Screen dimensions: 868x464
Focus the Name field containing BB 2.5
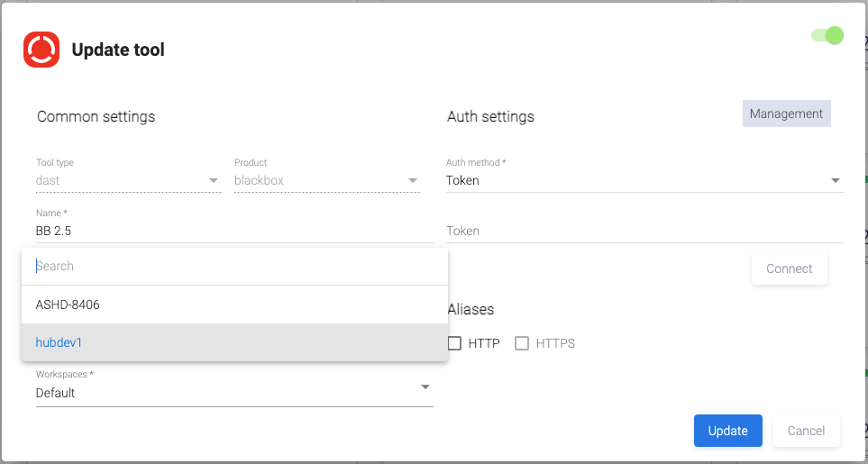(233, 231)
